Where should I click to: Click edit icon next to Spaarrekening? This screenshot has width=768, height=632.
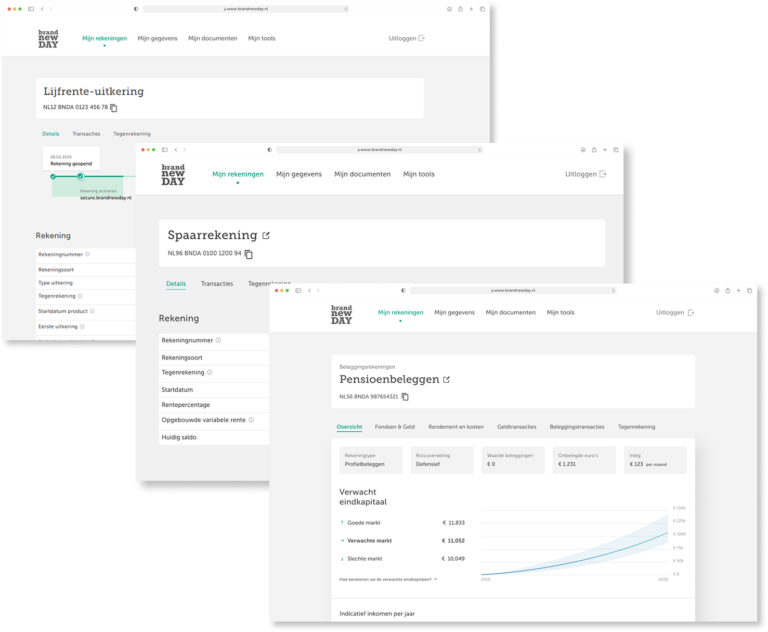click(266, 236)
